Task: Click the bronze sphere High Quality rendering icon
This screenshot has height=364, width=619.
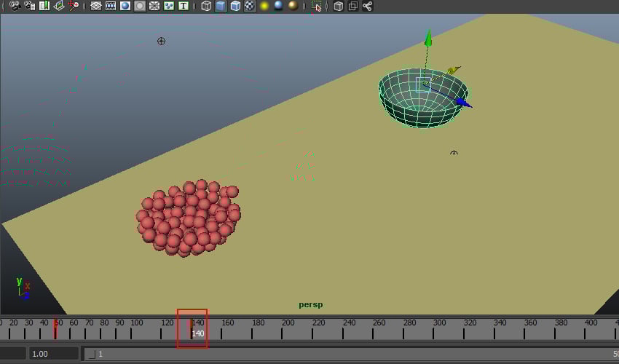Action: tap(293, 6)
